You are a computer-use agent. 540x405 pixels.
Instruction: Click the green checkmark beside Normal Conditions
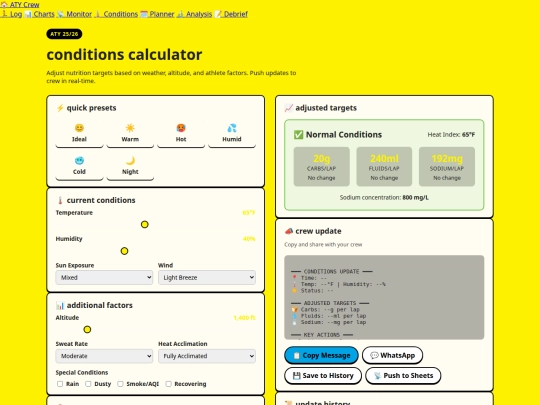[x=298, y=135]
